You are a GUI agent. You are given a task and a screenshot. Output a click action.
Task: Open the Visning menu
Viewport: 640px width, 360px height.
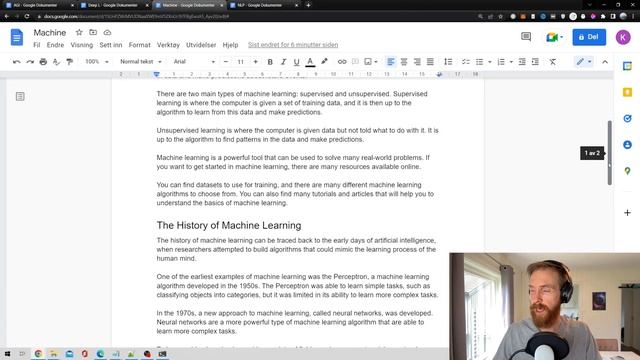pos(82,45)
